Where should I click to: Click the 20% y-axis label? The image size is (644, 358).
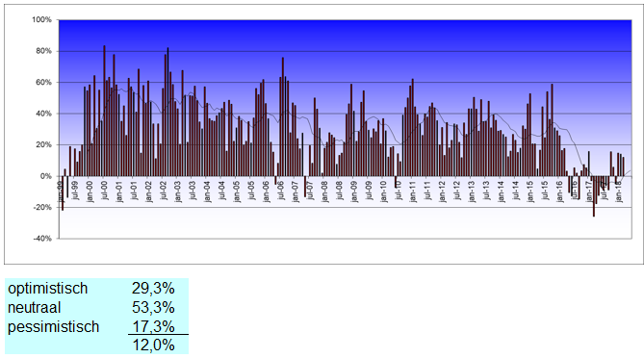point(43,144)
